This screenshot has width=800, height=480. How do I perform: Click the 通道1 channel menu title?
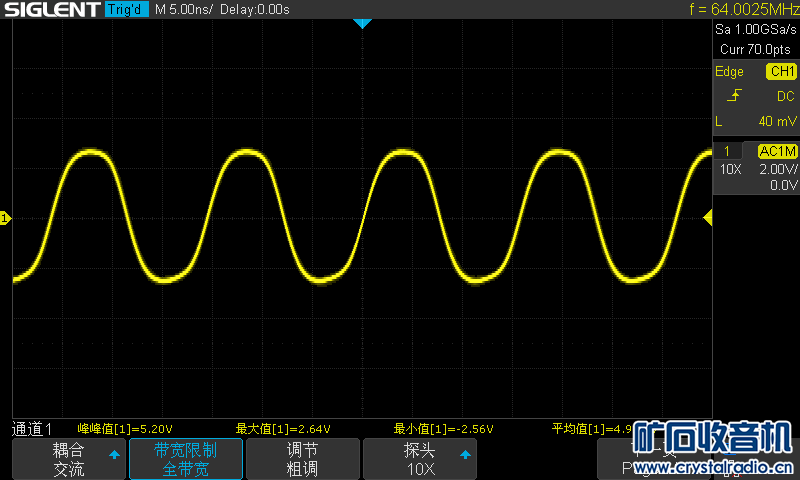click(32, 429)
